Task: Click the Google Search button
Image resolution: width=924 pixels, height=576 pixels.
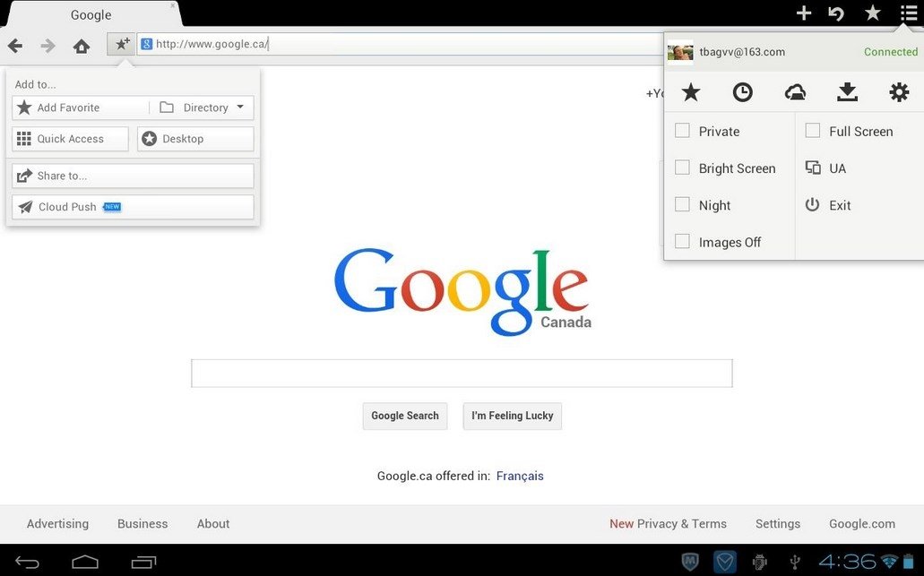Action: point(405,416)
